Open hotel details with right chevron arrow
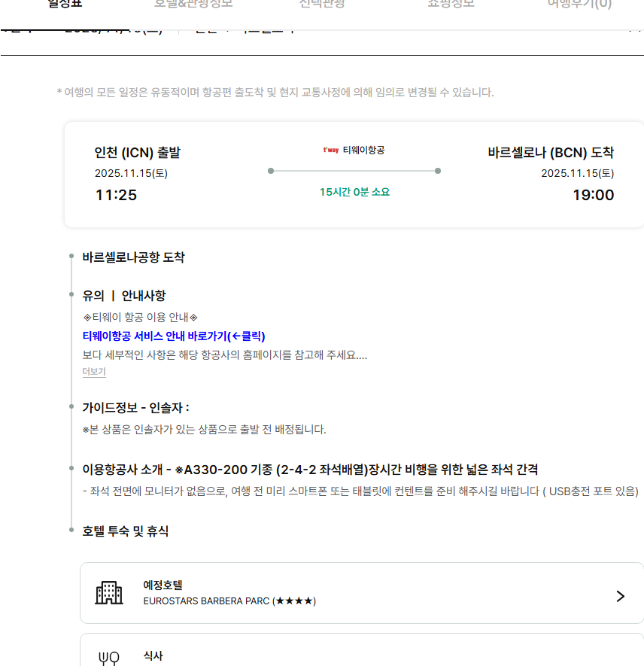This screenshot has height=666, width=644. coord(620,596)
